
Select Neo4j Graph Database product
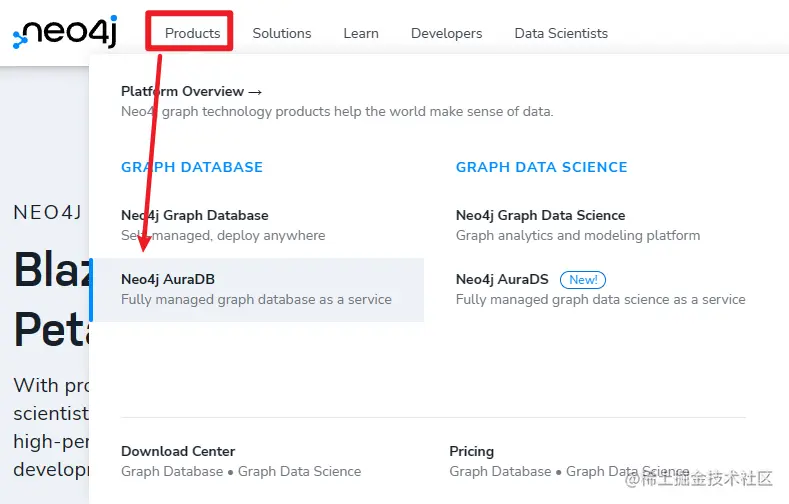pyautogui.click(x=194, y=215)
